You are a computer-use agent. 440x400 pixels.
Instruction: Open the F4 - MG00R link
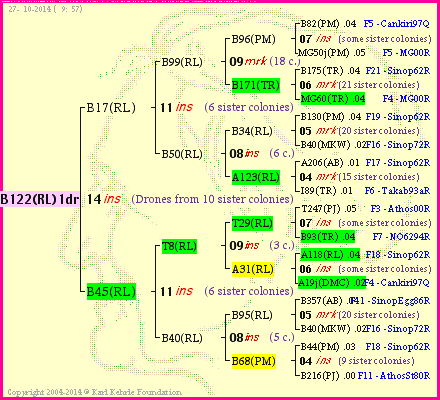click(406, 99)
